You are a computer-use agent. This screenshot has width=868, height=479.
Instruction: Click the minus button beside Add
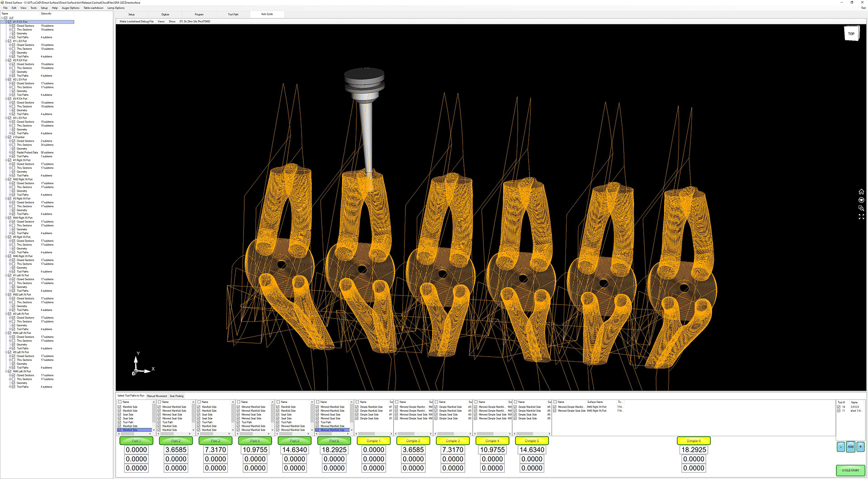click(x=841, y=446)
